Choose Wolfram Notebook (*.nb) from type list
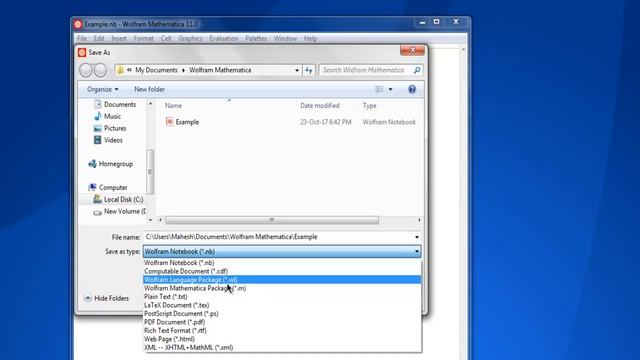The image size is (640, 360). pyautogui.click(x=282, y=263)
